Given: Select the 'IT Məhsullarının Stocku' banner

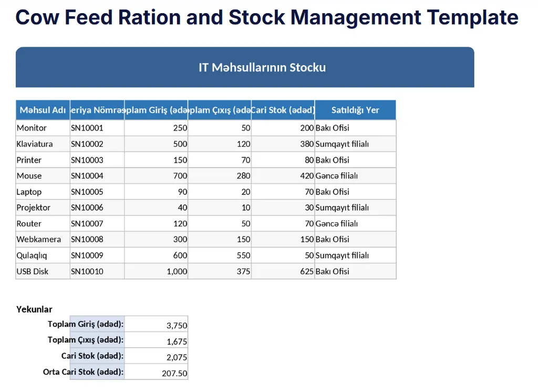Looking at the screenshot, I should pos(262,67).
